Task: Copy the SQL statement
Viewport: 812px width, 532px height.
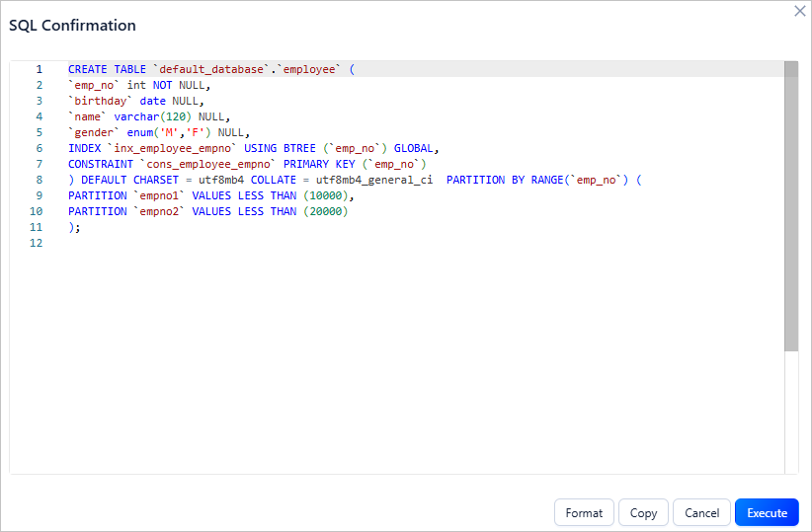Action: 643,512
